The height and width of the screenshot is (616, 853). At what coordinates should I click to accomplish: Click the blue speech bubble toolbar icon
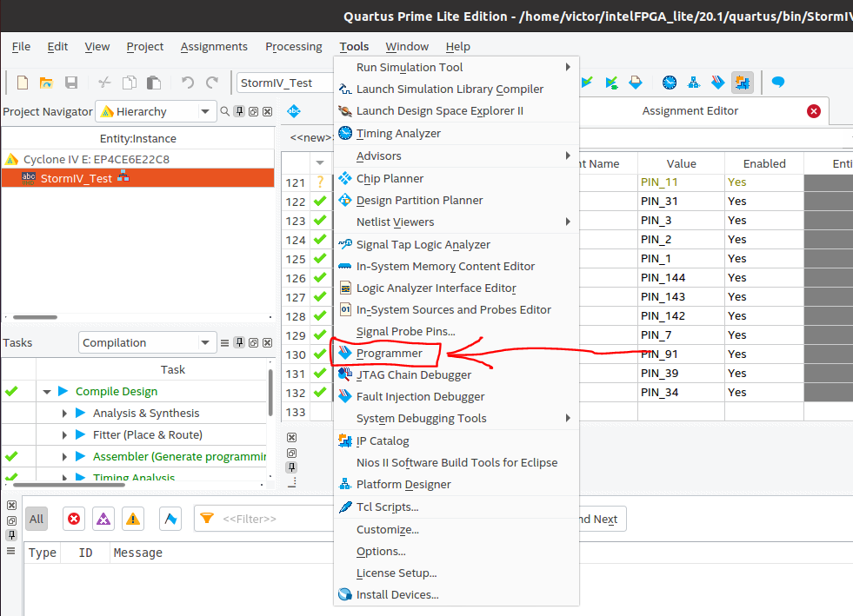[x=778, y=83]
